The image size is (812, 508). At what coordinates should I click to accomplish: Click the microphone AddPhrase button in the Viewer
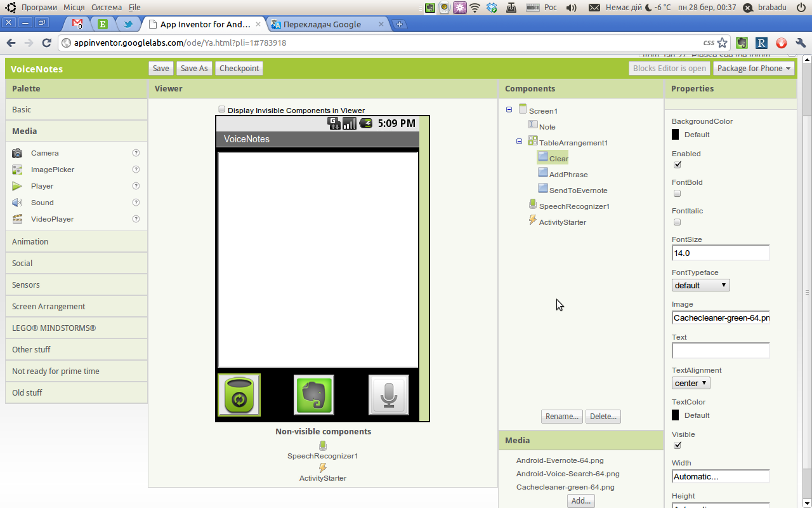(x=388, y=394)
